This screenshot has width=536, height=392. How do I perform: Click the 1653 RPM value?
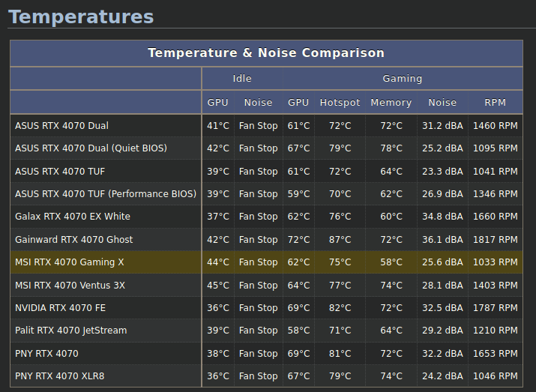(495, 353)
